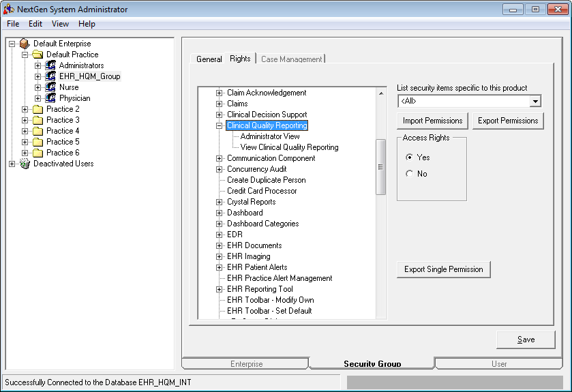This screenshot has width=572, height=392.
Task: Collapse the Default Enterprise node
Action: (12, 44)
